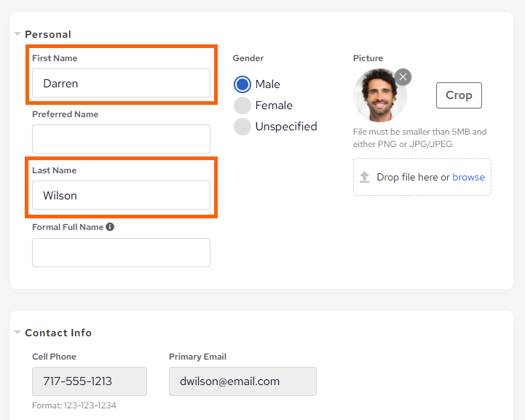Click the Primary Email label
Screen dimensions: 525x420
point(197,357)
